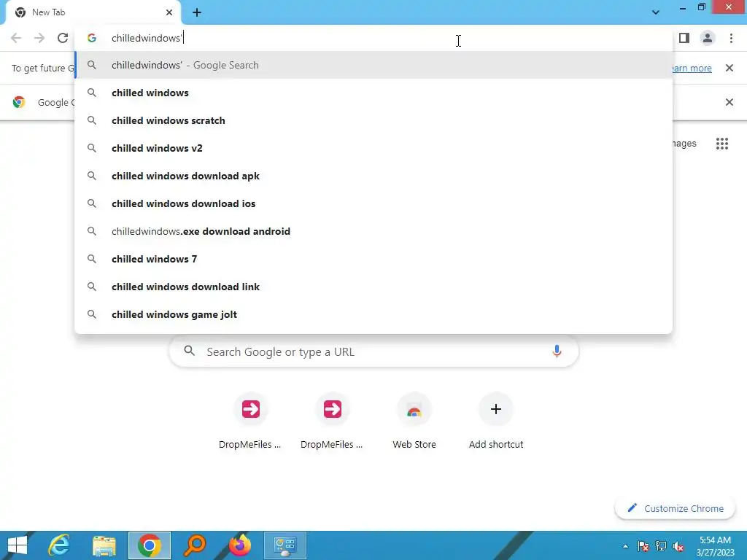This screenshot has width=747, height=560.
Task: Expand the tab search chevron
Action: point(656,12)
